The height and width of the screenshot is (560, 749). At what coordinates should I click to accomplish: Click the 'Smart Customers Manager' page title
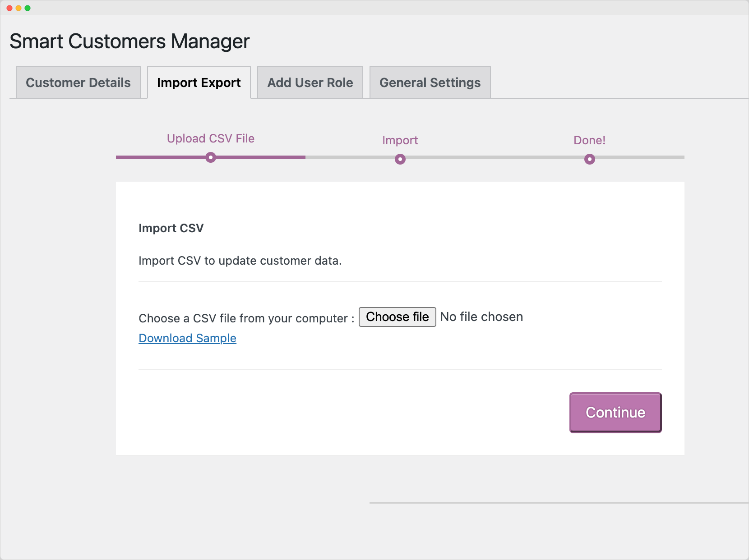point(129,41)
